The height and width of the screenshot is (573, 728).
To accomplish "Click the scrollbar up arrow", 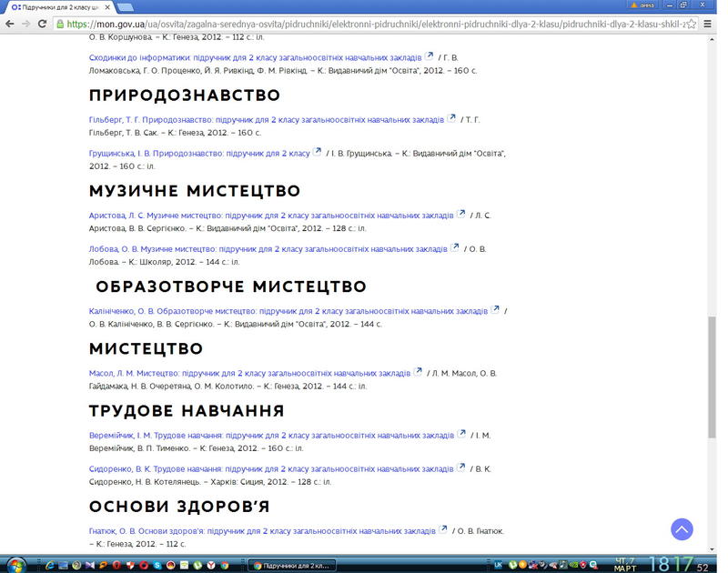I will 713,39.
